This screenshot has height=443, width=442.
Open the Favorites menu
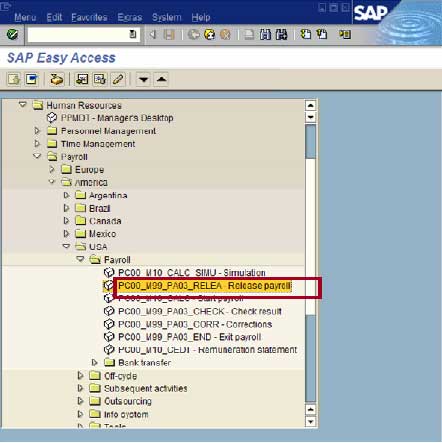[89, 17]
